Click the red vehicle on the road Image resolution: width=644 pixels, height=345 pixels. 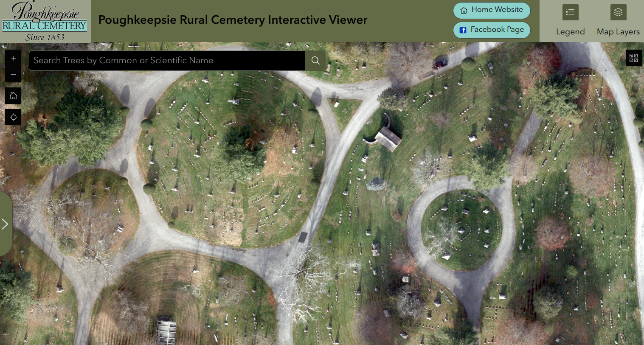click(440, 65)
